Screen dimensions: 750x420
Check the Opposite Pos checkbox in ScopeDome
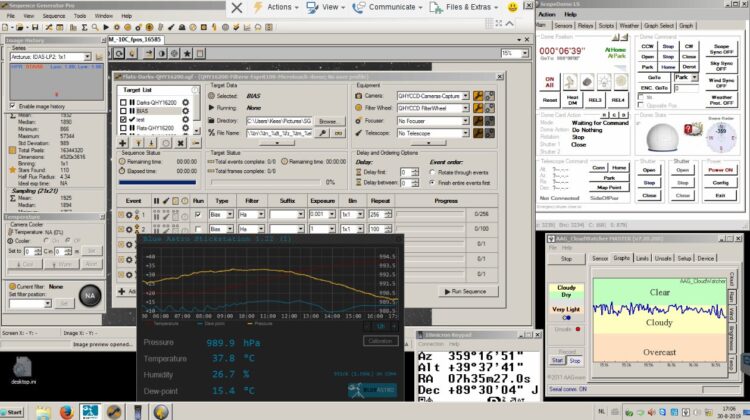(640, 105)
